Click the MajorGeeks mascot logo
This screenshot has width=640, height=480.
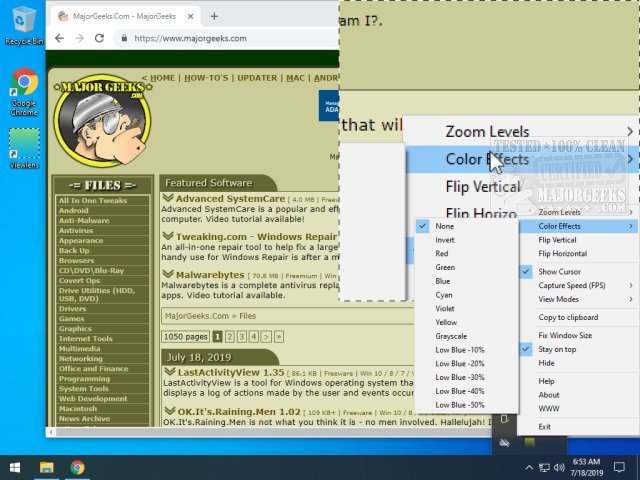pyautogui.click(x=102, y=121)
